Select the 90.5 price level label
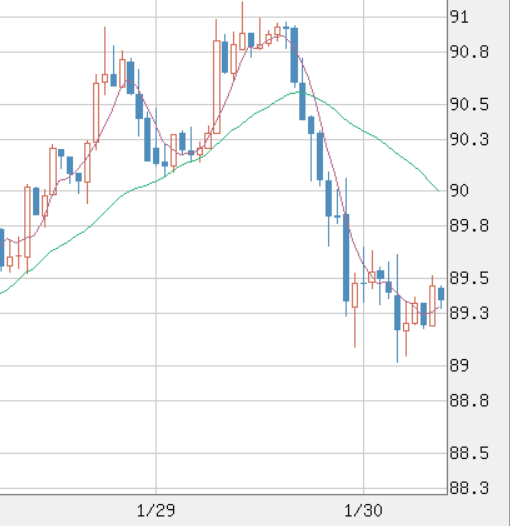The width and height of the screenshot is (518, 526). click(x=469, y=105)
